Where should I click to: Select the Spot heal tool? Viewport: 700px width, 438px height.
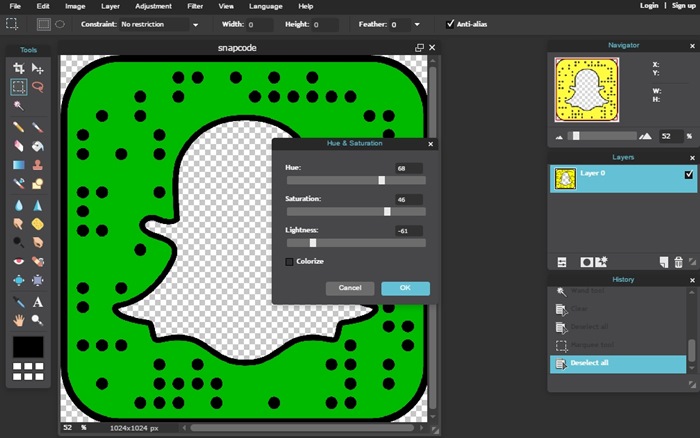tap(38, 261)
